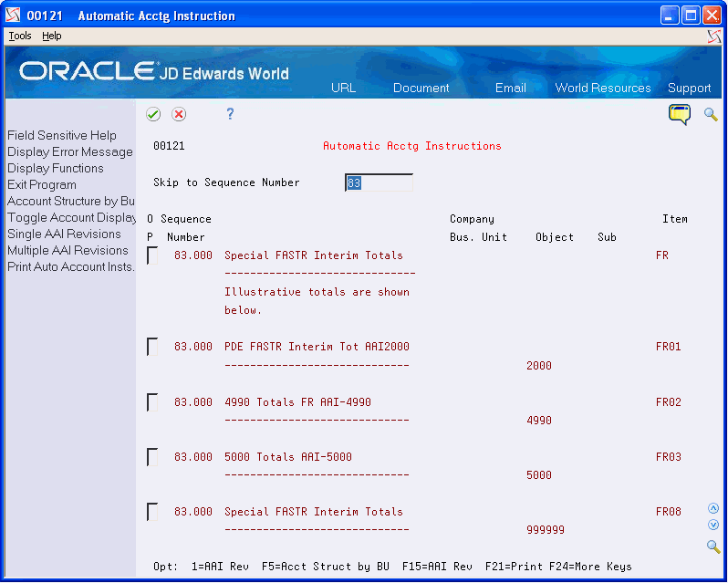This screenshot has height=583, width=728.
Task: Click F24=More Keys function key text
Action: 590,567
